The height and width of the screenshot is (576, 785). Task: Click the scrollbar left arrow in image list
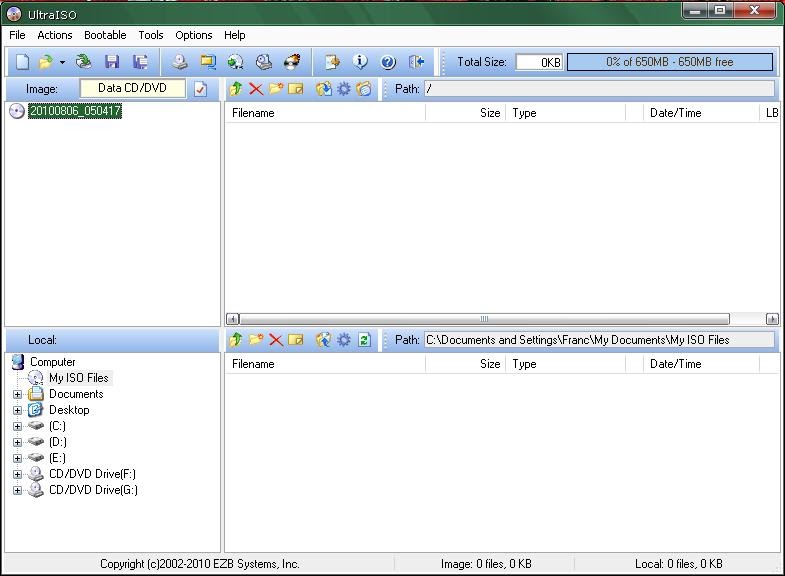(x=232, y=319)
